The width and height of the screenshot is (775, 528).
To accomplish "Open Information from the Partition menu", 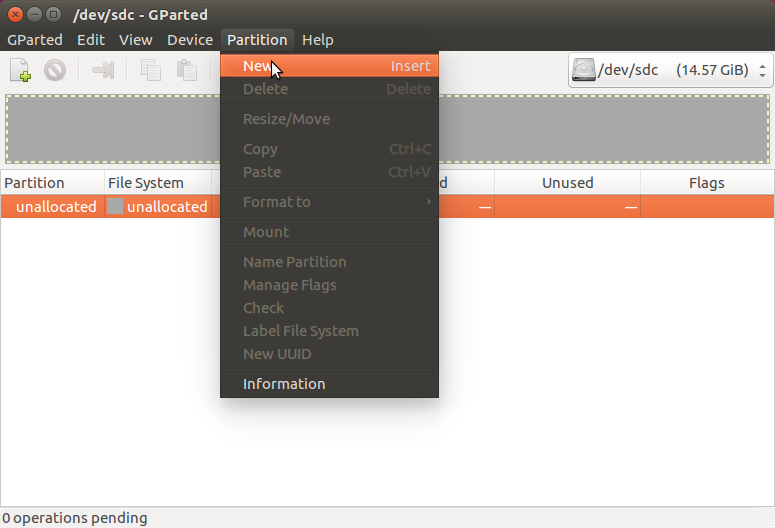I will [329, 384].
